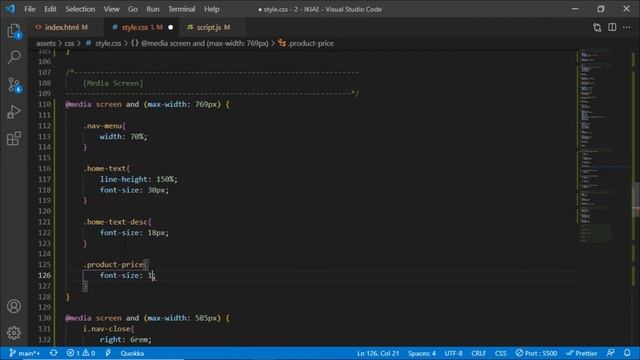
Task: Select the .product-price breadcrumb
Action: 306,43
